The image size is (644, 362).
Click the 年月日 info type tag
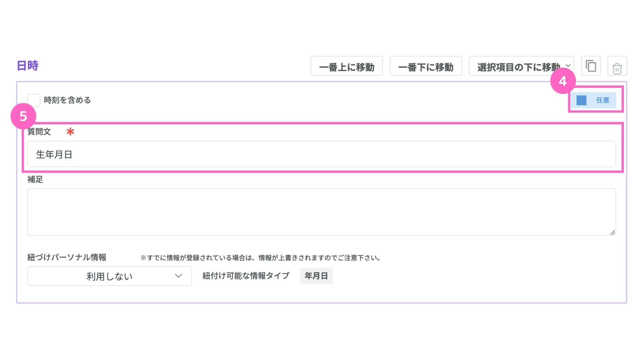click(316, 276)
